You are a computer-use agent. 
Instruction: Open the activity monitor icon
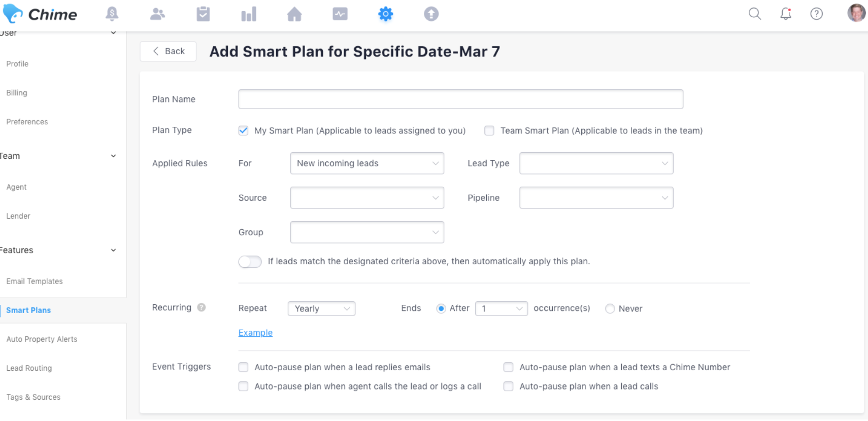tap(340, 14)
